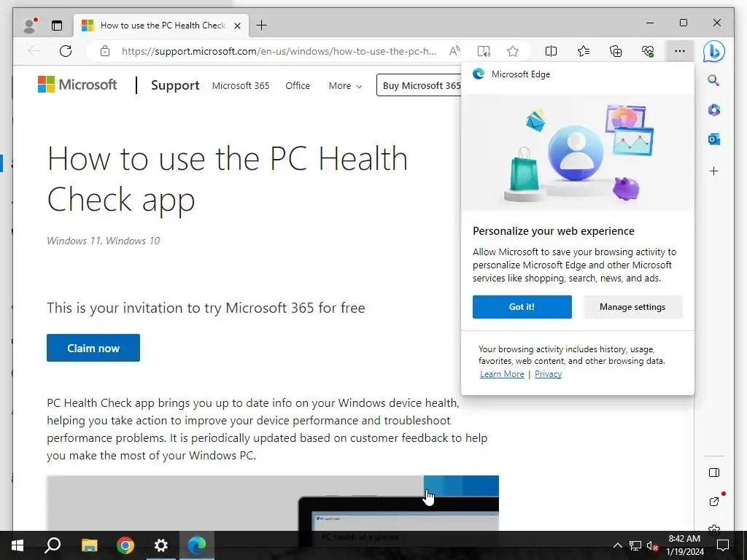Open network status tray icon

[x=635, y=545]
